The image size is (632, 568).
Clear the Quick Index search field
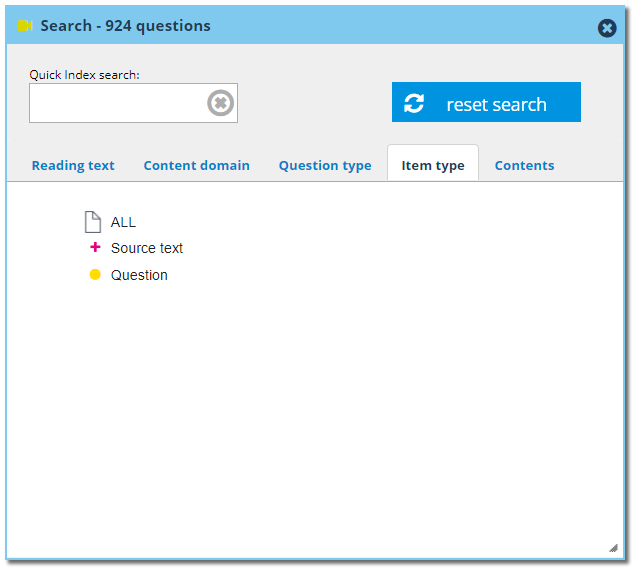pos(220,103)
